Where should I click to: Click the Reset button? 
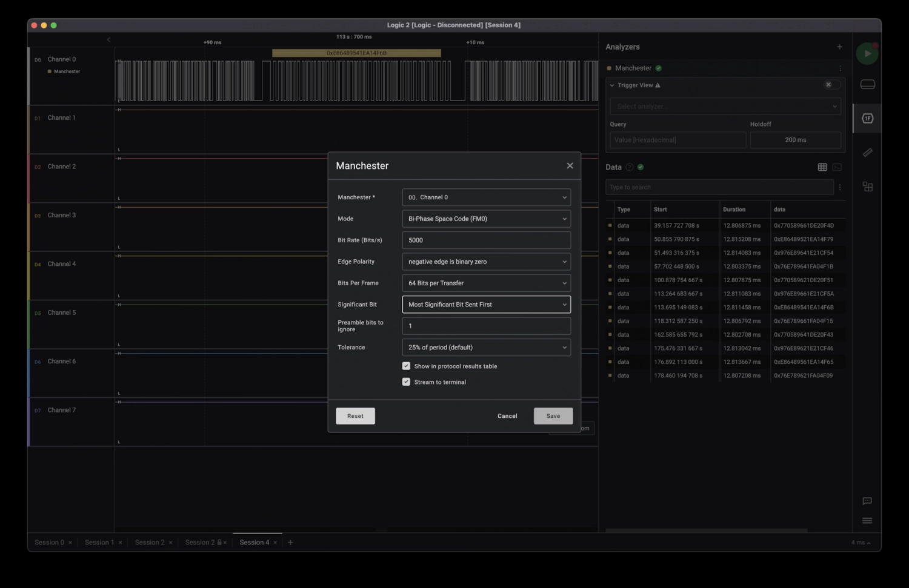pos(355,416)
